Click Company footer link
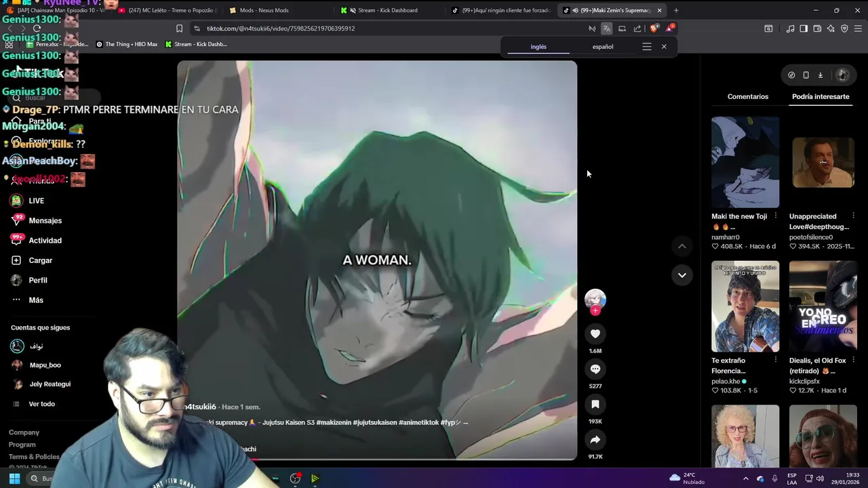 click(24, 432)
